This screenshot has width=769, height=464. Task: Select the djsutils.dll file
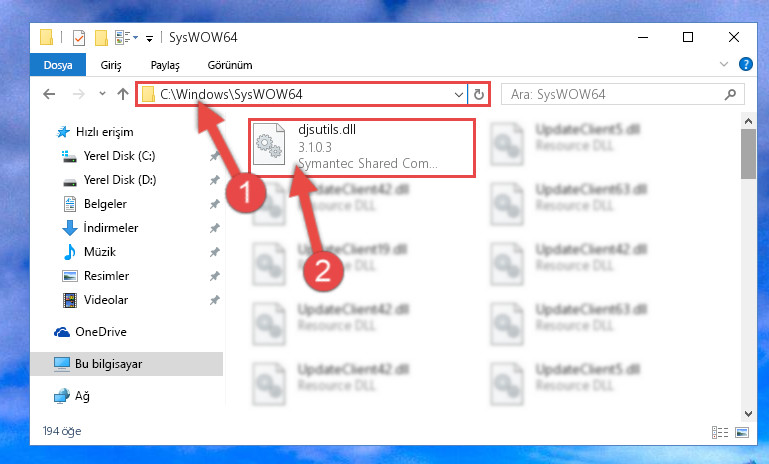pyautogui.click(x=361, y=147)
